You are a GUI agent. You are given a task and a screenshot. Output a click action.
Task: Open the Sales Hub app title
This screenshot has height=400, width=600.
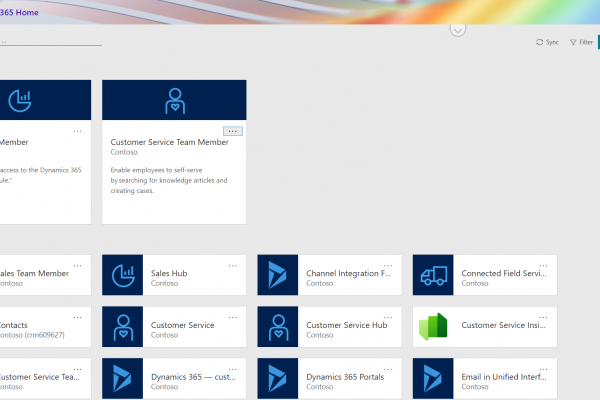[x=169, y=273]
